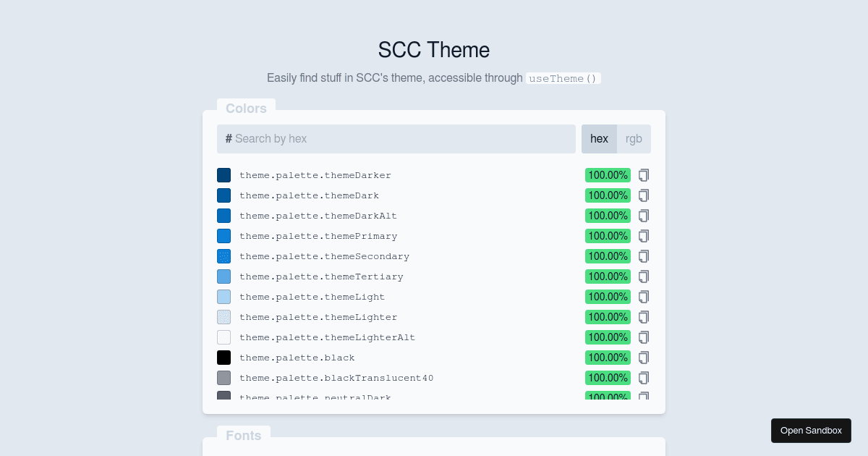Copy the themeDarker palette value
The width and height of the screenshot is (868, 456).
(x=644, y=175)
